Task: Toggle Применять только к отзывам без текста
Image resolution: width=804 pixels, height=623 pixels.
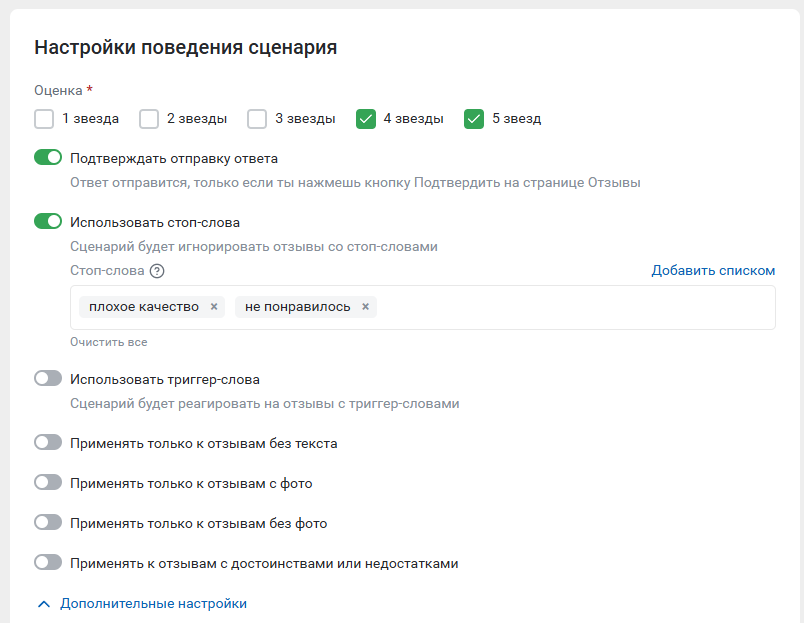Action: (x=48, y=442)
